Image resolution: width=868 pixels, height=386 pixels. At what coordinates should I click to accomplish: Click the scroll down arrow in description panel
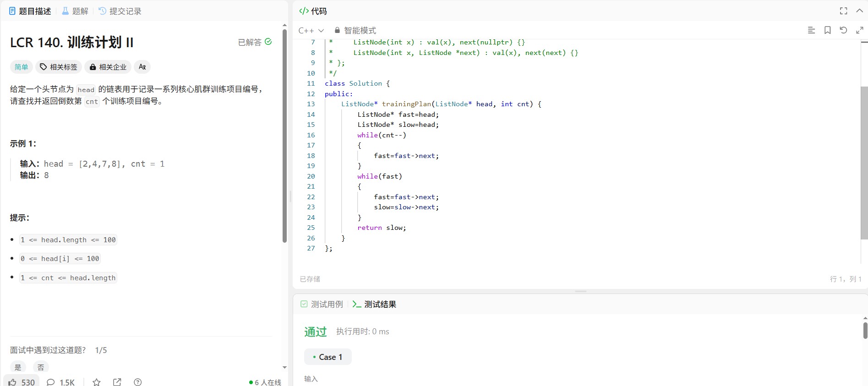(284, 367)
